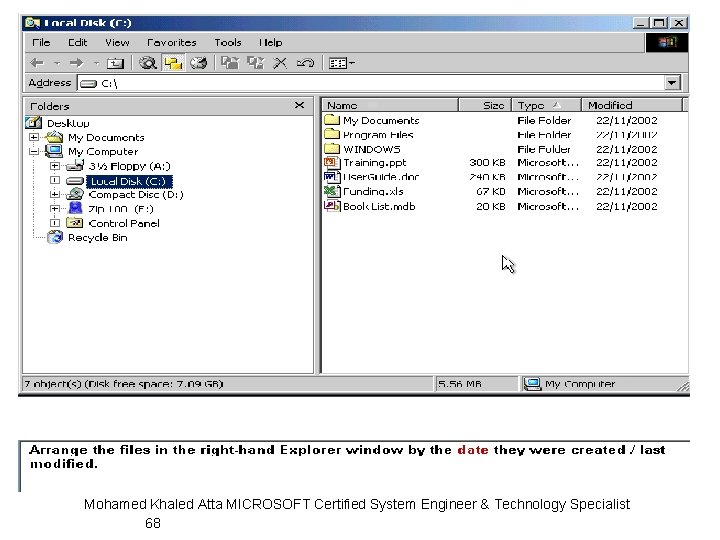
Task: Click the Copy To toolbar icon
Action: [255, 63]
